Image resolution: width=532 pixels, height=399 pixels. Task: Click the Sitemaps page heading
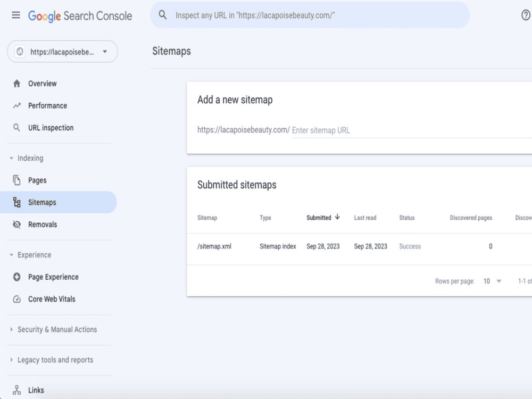(171, 51)
